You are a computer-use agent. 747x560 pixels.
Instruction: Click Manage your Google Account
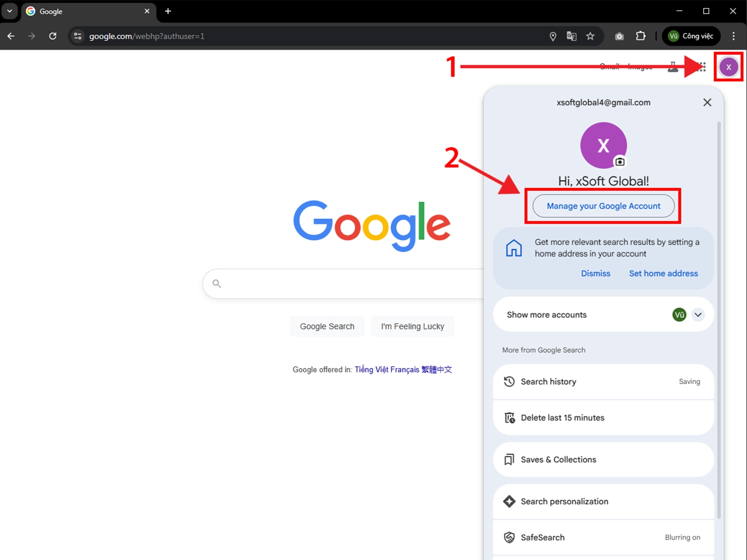603,206
